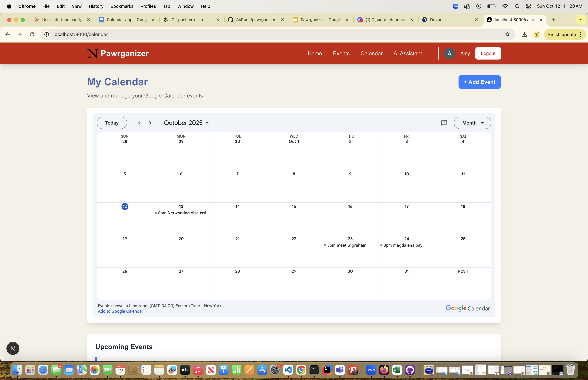
Task: Click Next.js dev tools badge
Action: [x=13, y=348]
